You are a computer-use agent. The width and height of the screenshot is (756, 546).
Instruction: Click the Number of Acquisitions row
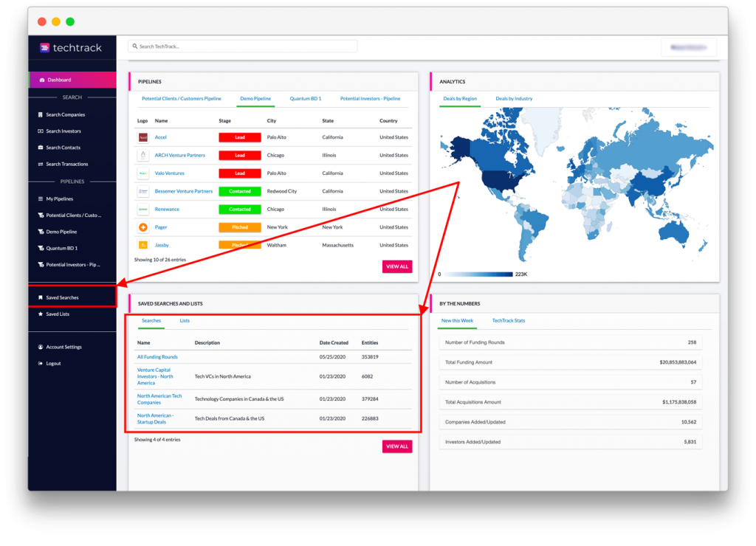571,382
